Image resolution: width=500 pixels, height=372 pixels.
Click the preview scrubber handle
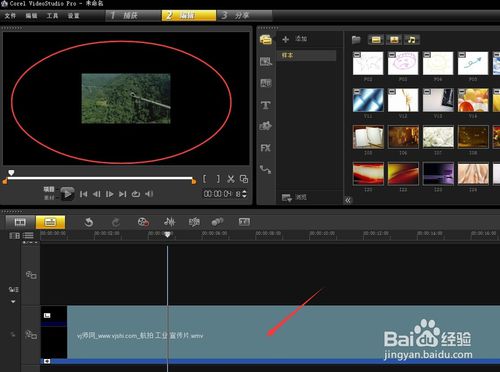(x=11, y=172)
